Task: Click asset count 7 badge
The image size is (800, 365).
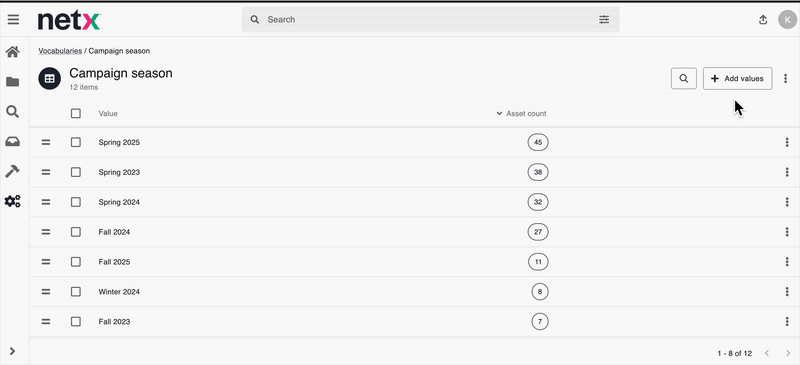Action: (540, 322)
